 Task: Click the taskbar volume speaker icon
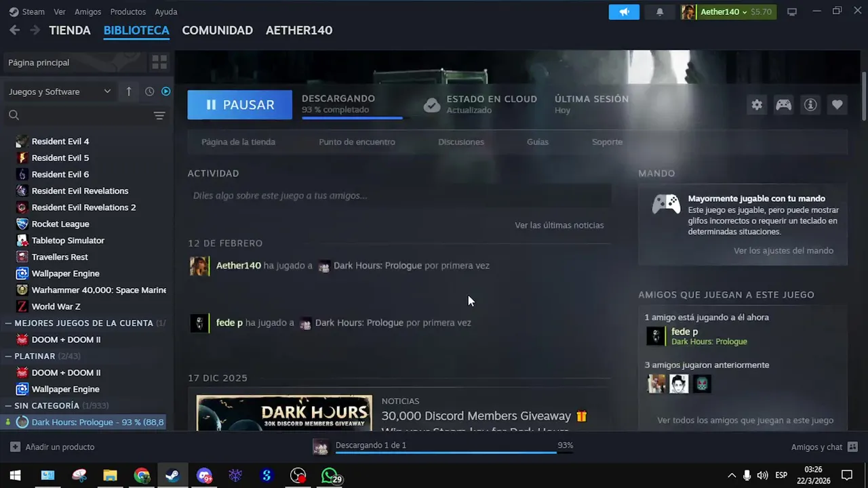pos(762,476)
